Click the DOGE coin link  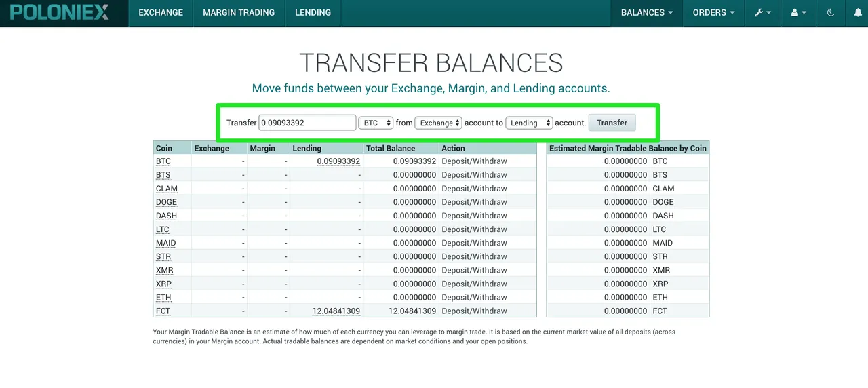166,202
